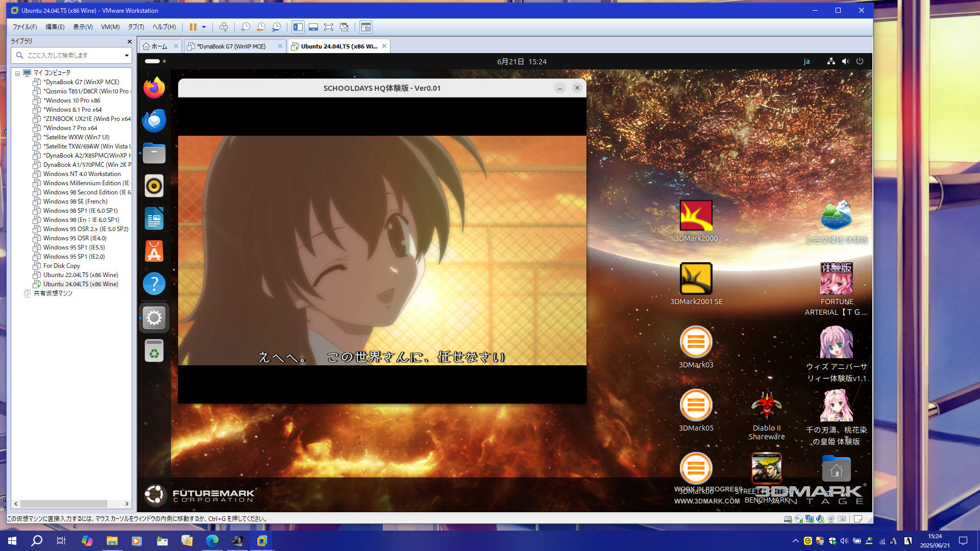Take a snapshot of this virtual machine
This screenshot has width=980, height=551.
(246, 27)
